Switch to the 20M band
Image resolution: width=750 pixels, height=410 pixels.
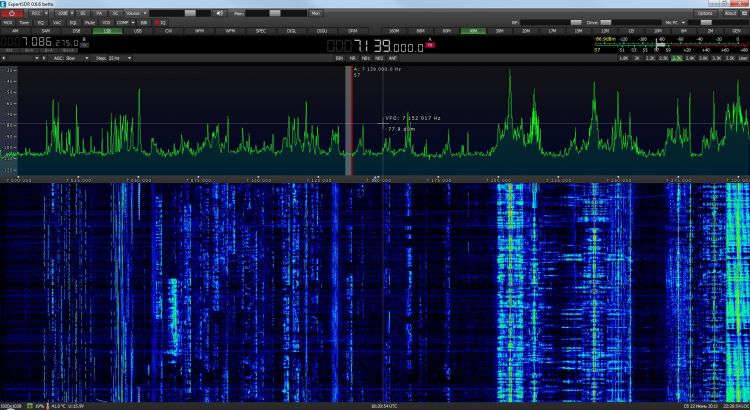click(x=526, y=31)
